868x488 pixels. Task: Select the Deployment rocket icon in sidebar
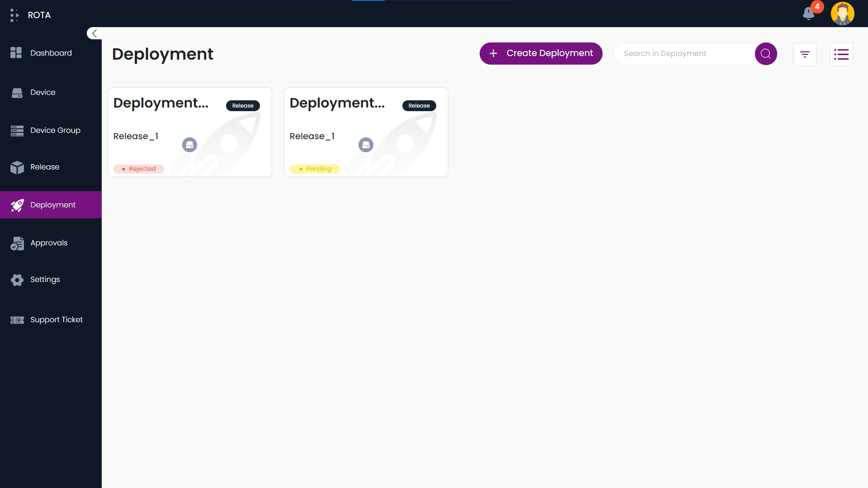(x=17, y=205)
